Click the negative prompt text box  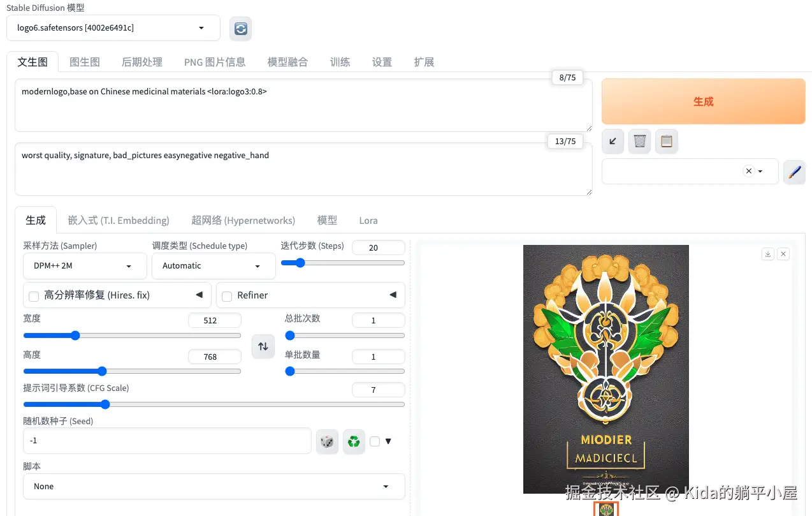[303, 169]
